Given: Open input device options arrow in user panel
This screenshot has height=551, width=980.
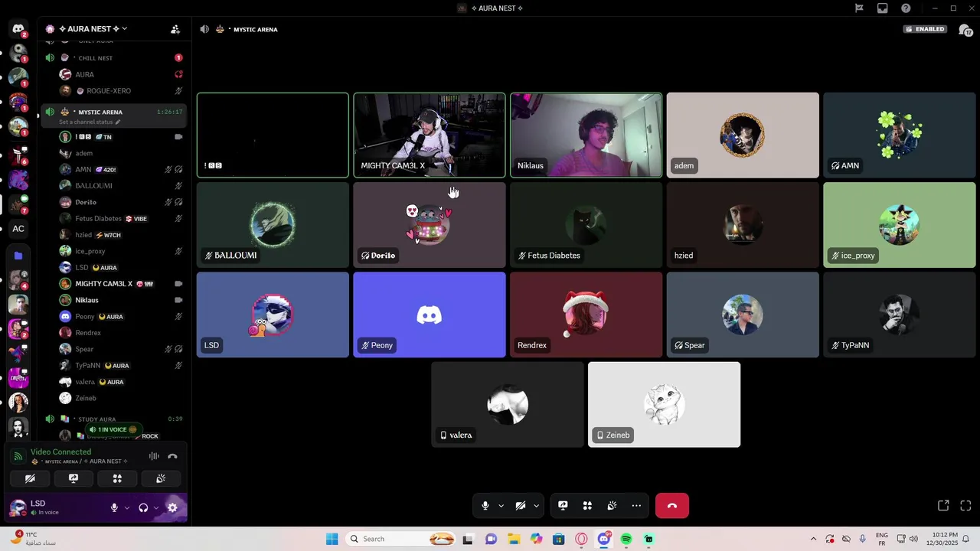Looking at the screenshot, I should (127, 507).
